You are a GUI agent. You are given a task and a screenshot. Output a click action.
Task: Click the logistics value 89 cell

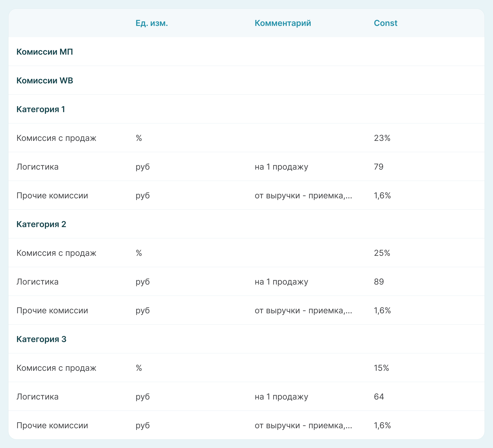point(379,282)
